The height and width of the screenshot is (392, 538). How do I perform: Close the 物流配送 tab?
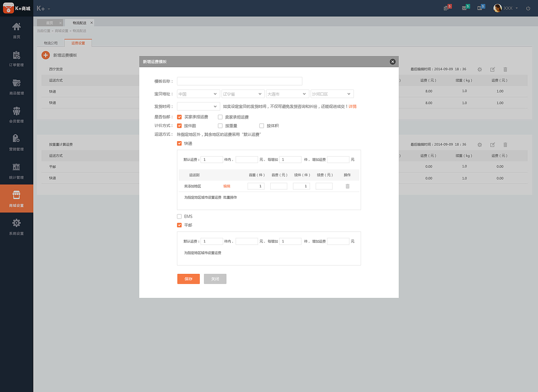[x=92, y=23]
